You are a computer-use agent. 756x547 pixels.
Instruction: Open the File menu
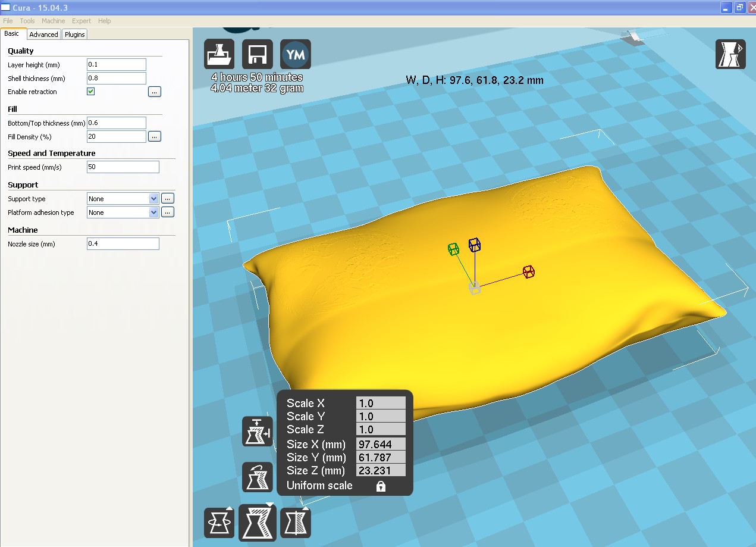(x=8, y=21)
